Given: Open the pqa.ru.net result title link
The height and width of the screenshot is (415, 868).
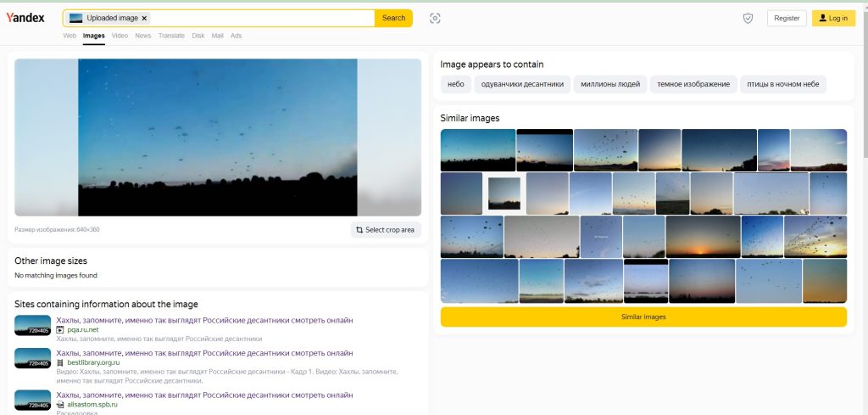Looking at the screenshot, I should coord(204,320).
